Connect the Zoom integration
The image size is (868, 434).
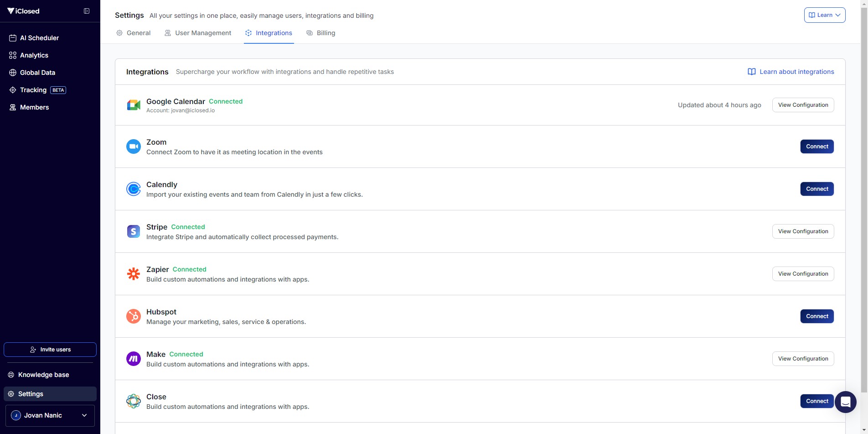(x=817, y=146)
